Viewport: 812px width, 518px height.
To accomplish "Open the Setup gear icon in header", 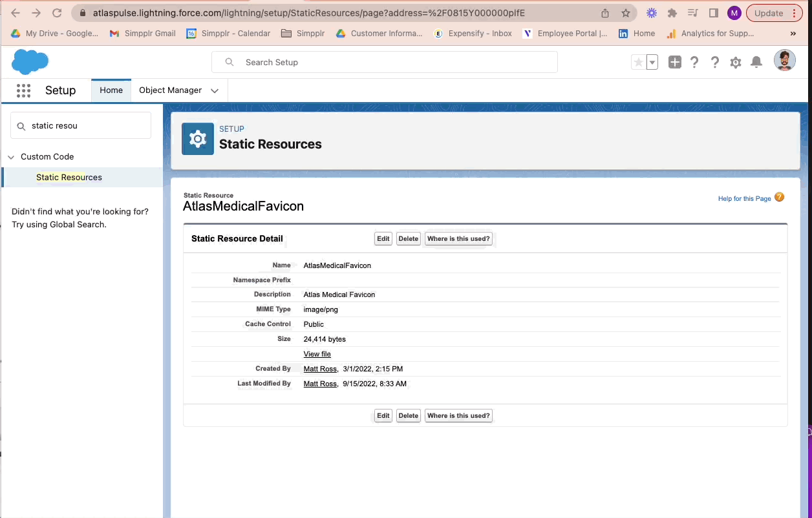I will coord(735,62).
